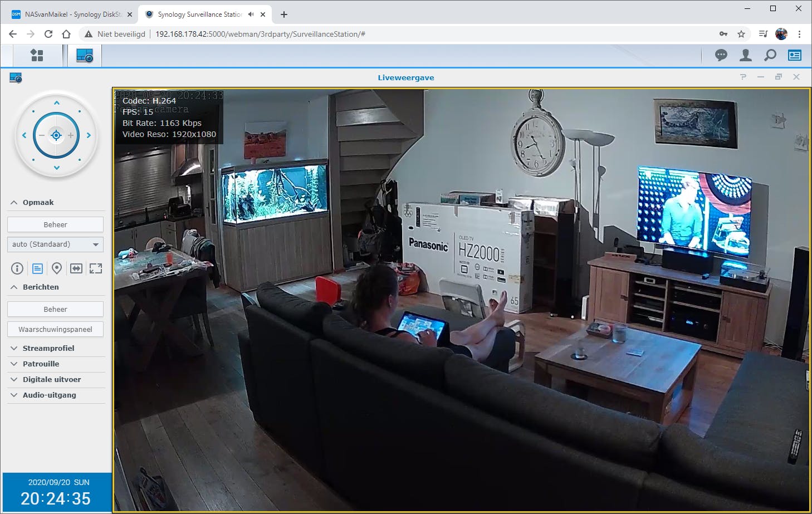The image size is (812, 514).
Task: Go to the browser home page
Action: (66, 34)
